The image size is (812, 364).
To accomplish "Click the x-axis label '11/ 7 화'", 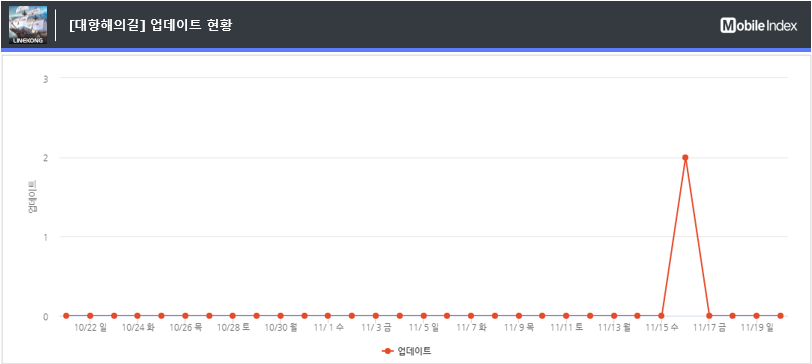I will point(472,328).
